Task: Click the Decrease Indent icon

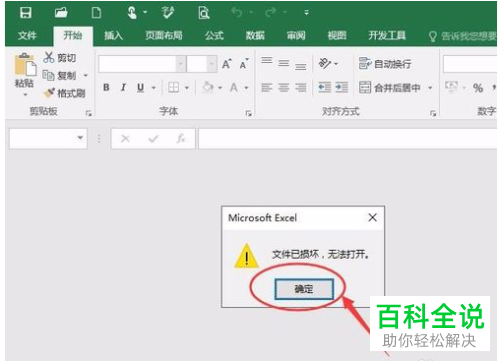Action: (325, 88)
